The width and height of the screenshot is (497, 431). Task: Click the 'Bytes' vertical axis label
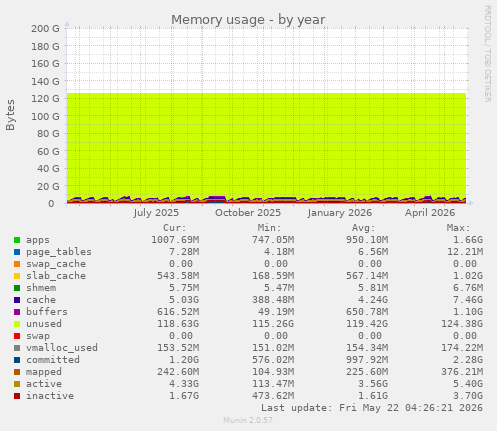click(10, 115)
